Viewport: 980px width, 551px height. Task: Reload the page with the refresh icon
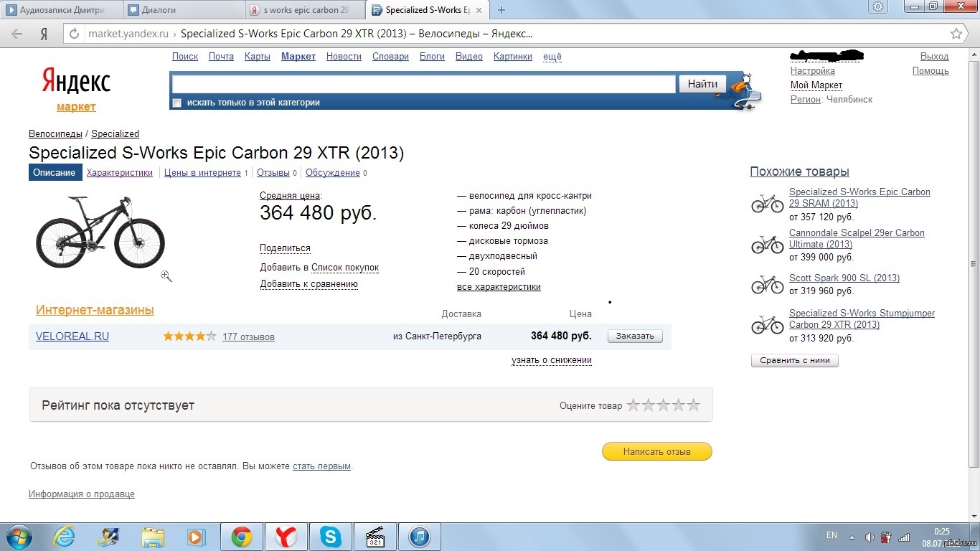pyautogui.click(x=72, y=34)
